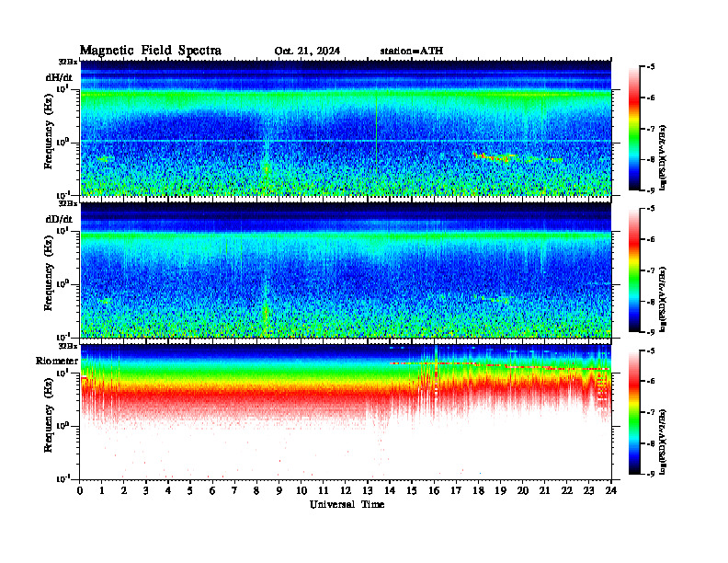Click the "Magnetic Field Spectra" plot title
The height and width of the screenshot is (563, 728).
(x=151, y=51)
